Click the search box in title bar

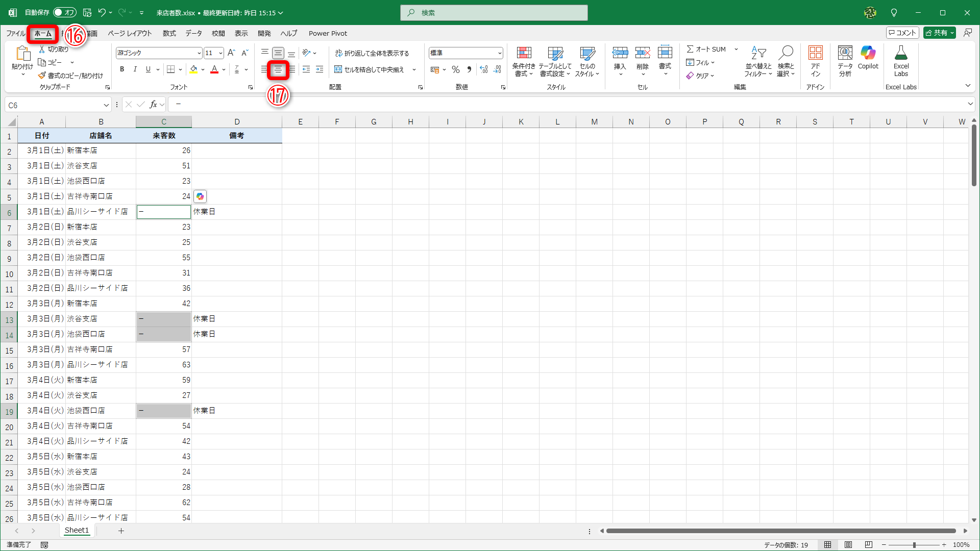click(494, 13)
